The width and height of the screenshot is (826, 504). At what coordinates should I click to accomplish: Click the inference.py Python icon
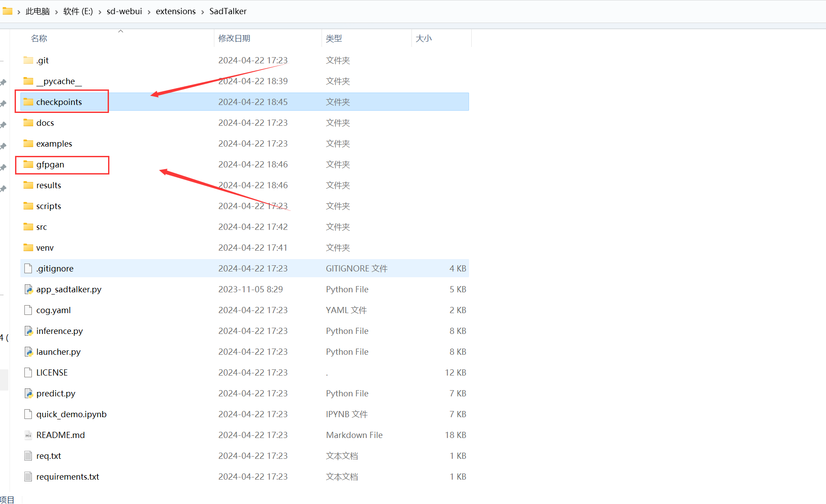28,331
